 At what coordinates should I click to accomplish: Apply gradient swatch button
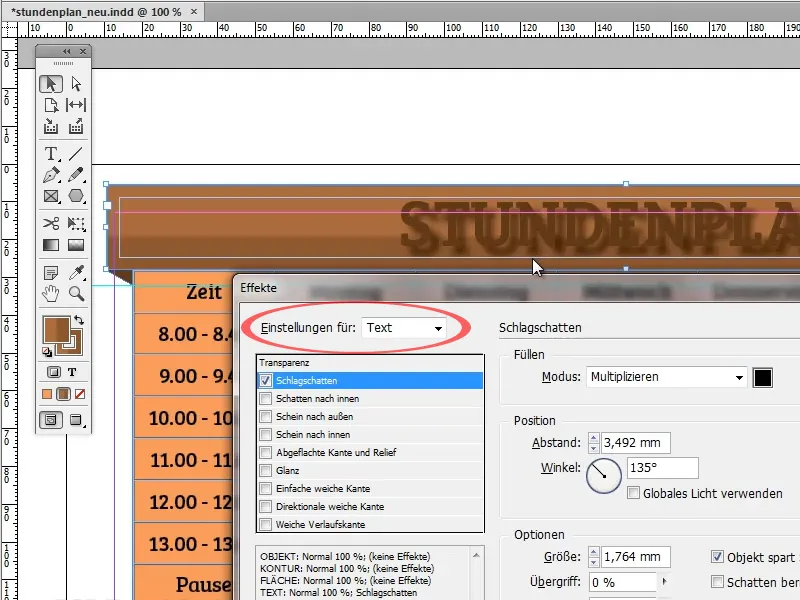point(63,394)
